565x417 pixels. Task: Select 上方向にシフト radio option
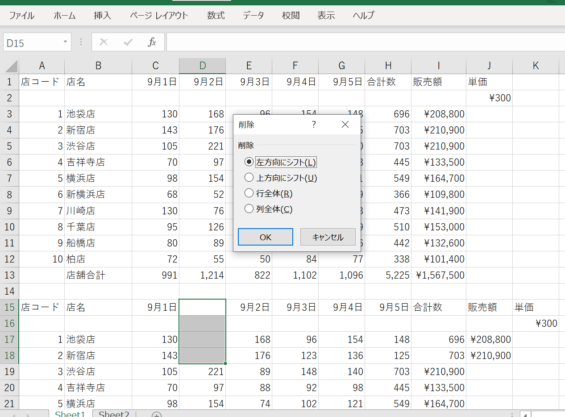(249, 178)
